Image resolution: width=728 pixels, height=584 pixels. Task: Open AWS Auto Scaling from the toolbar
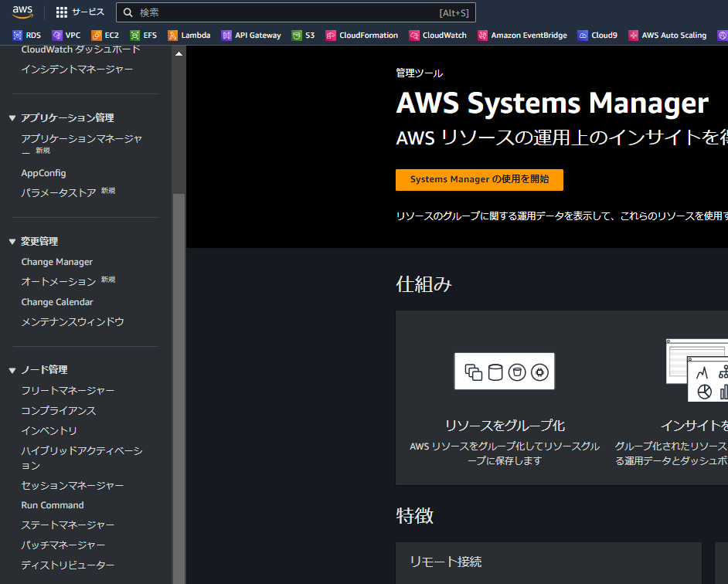coord(667,35)
